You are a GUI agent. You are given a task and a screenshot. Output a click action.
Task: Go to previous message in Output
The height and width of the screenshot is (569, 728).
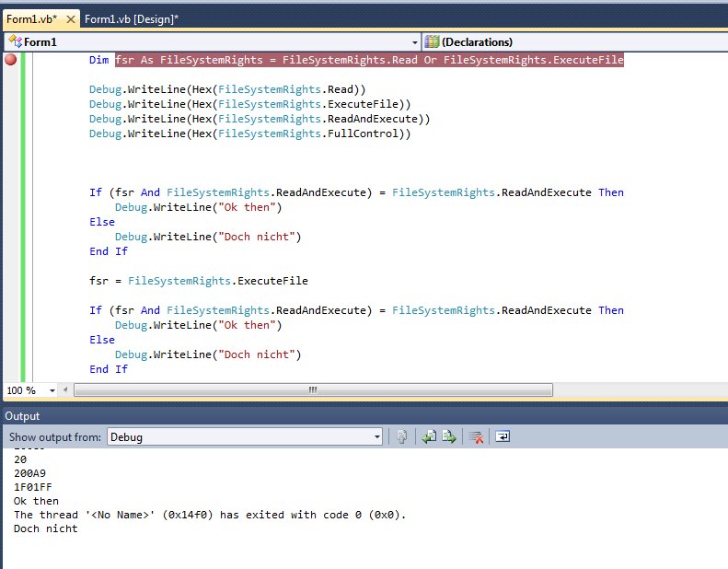click(x=429, y=437)
